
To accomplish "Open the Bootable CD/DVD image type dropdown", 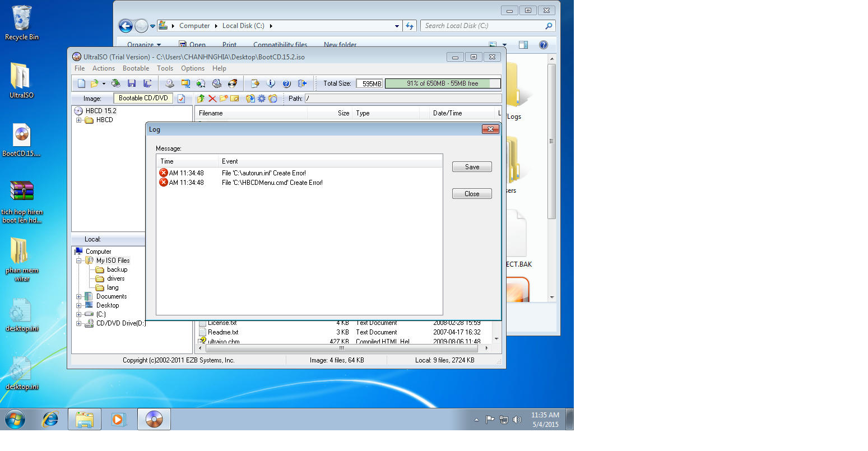I will (x=144, y=99).
